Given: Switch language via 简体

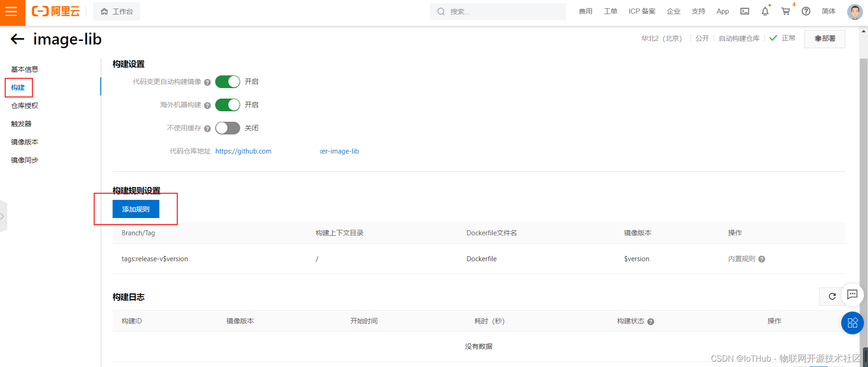Looking at the screenshot, I should 829,11.
